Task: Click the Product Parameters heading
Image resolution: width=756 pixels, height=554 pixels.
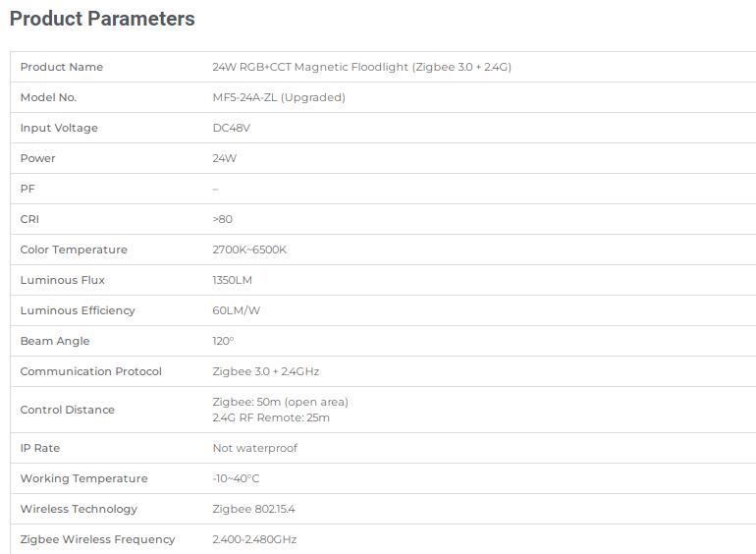Action: (102, 19)
